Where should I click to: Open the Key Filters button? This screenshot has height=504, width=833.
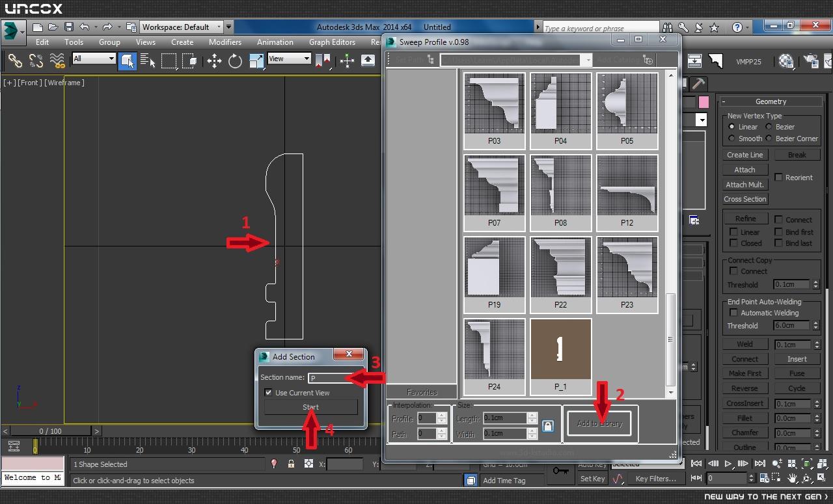[x=655, y=479]
